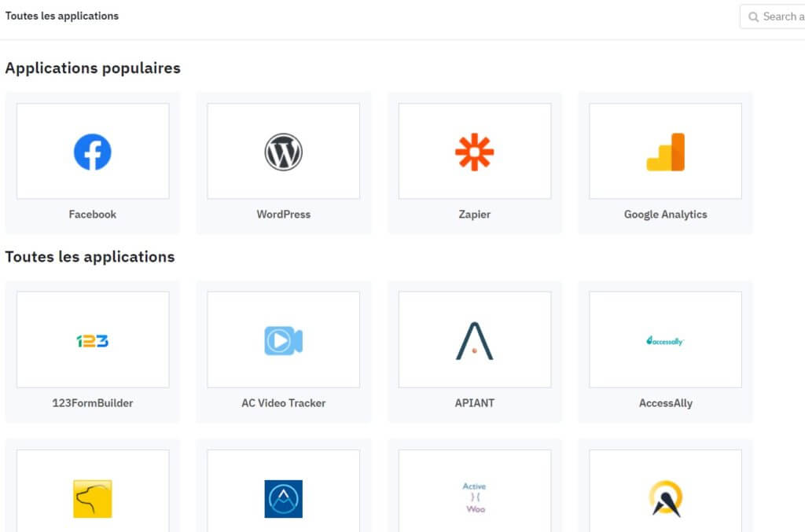Viewport: 805px width, 532px height.
Task: Click the AccessAlly label text
Action: [x=665, y=403]
